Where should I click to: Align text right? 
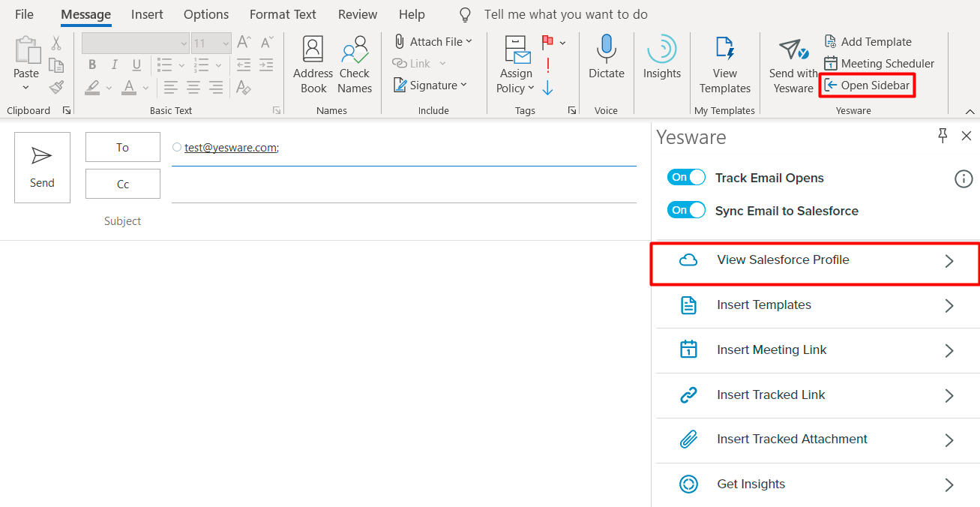[x=216, y=88]
